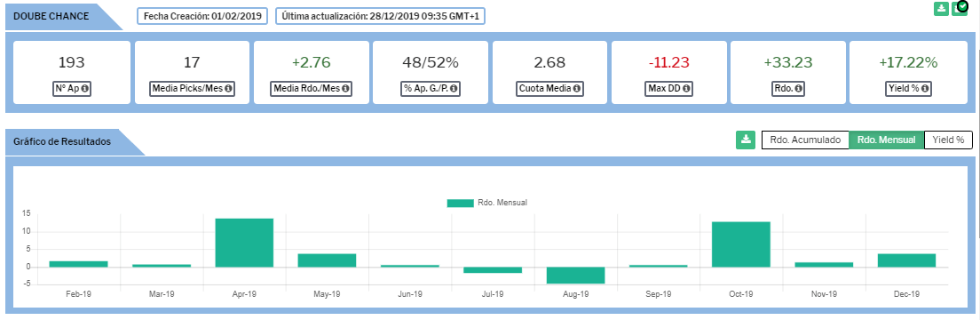Click info icon beside % Ap. G./P.
Viewport: 980px width, 320px height.
coord(454,89)
